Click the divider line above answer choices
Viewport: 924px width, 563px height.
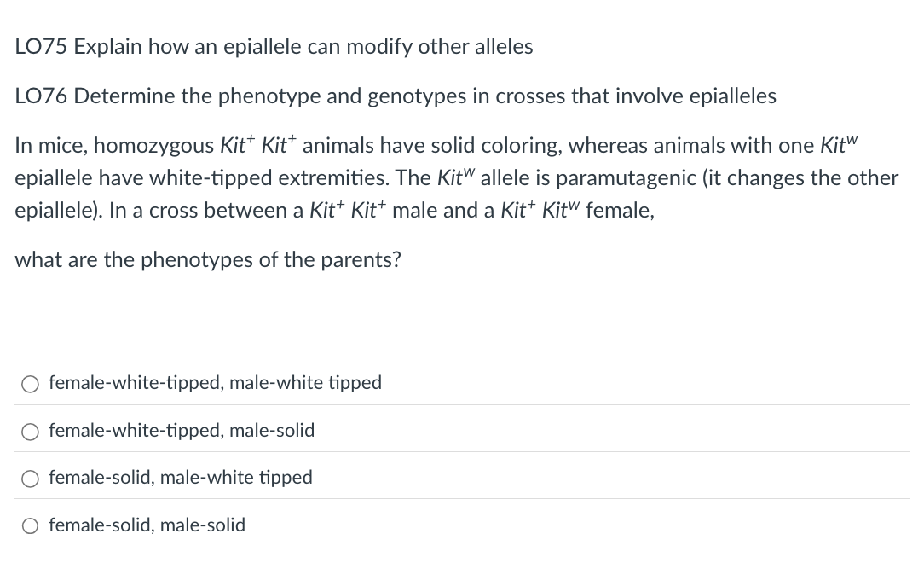(x=462, y=357)
